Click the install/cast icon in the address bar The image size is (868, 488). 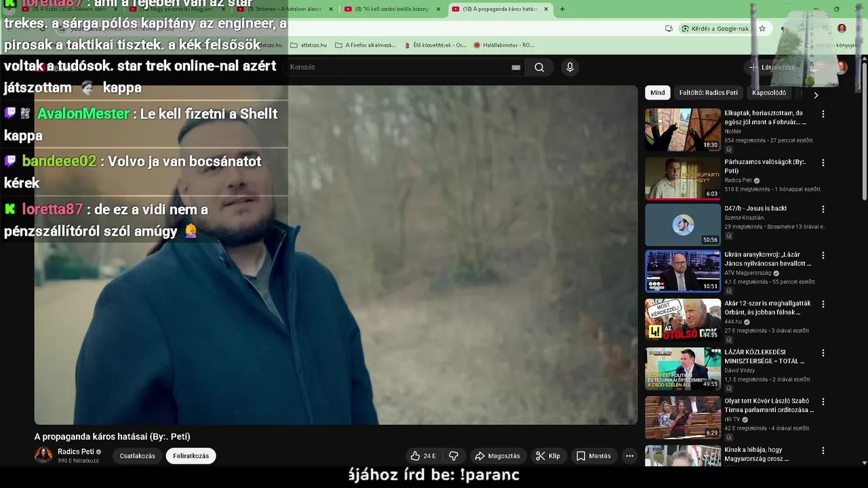point(669,28)
